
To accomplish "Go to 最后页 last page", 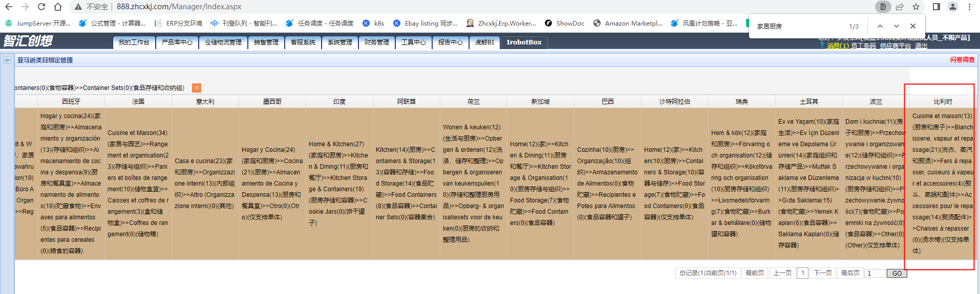I will click(x=850, y=273).
